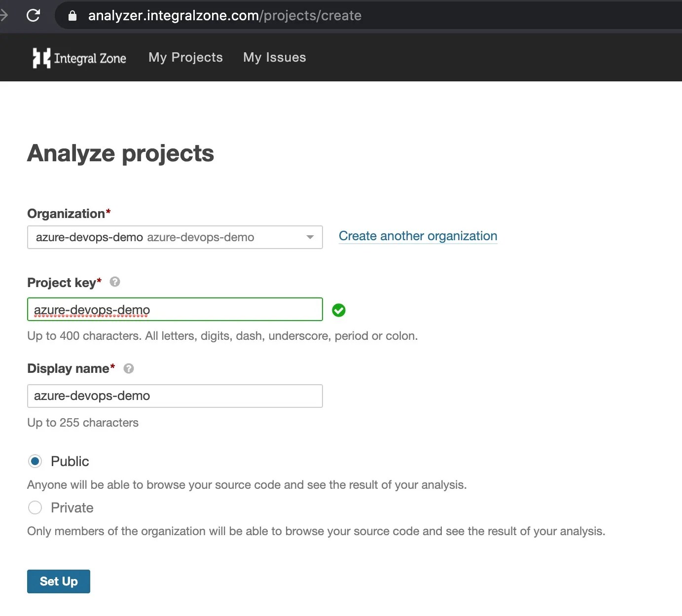The image size is (682, 616).
Task: Click the padlock site security icon
Action: [72, 16]
